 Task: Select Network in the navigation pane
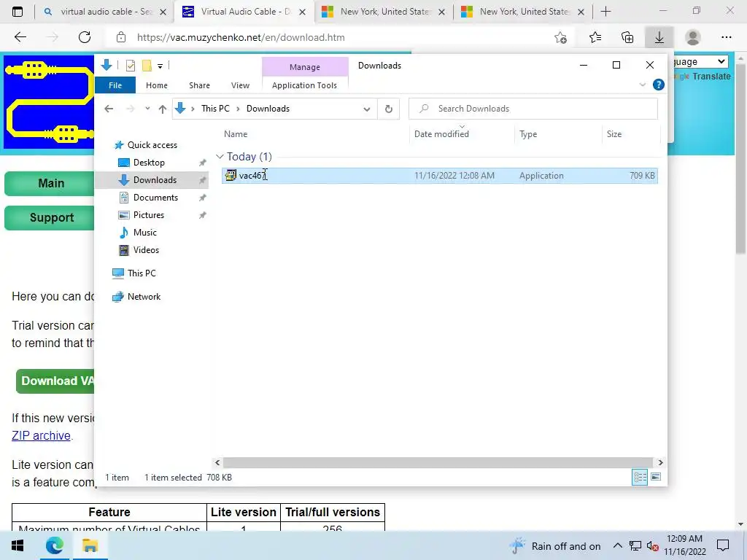[x=144, y=297]
